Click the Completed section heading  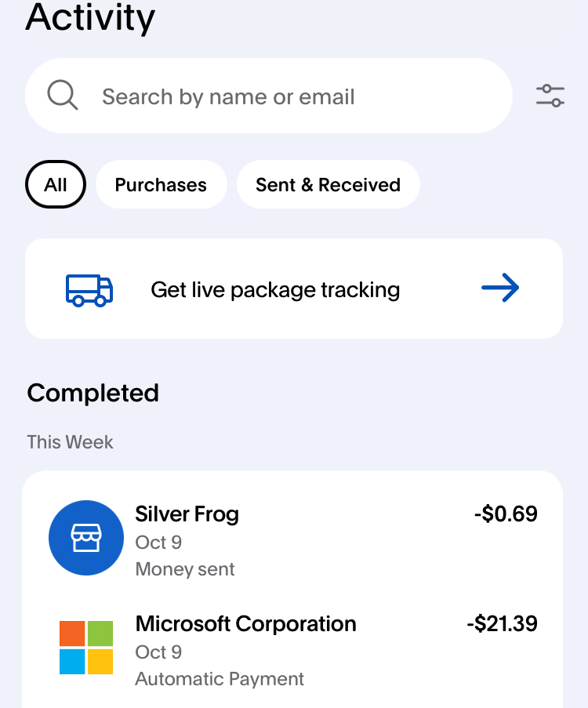tap(93, 393)
